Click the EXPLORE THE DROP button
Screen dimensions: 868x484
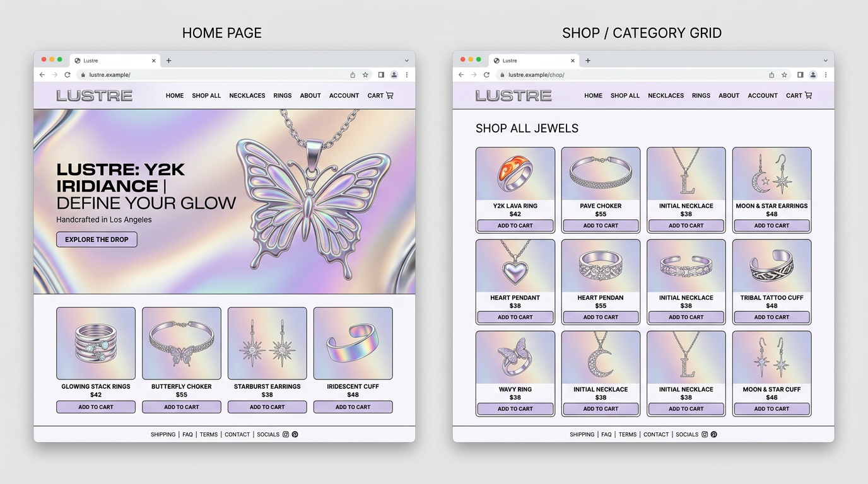tap(97, 239)
